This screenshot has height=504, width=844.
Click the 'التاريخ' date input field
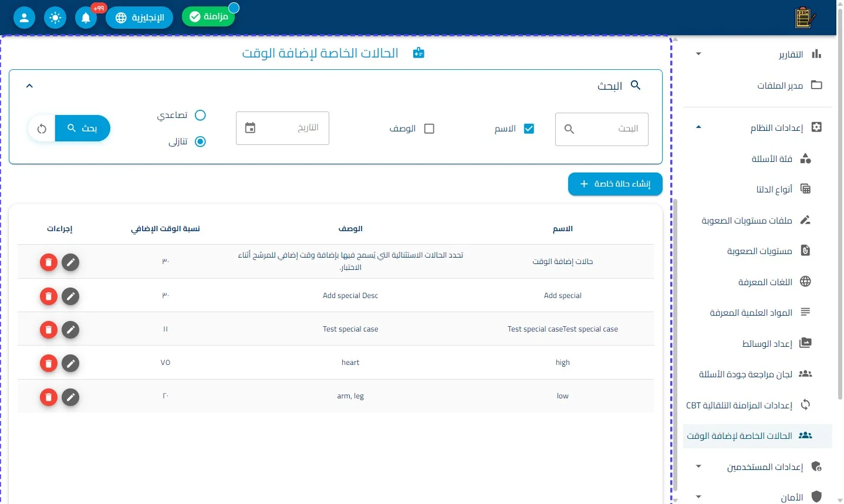tap(282, 128)
